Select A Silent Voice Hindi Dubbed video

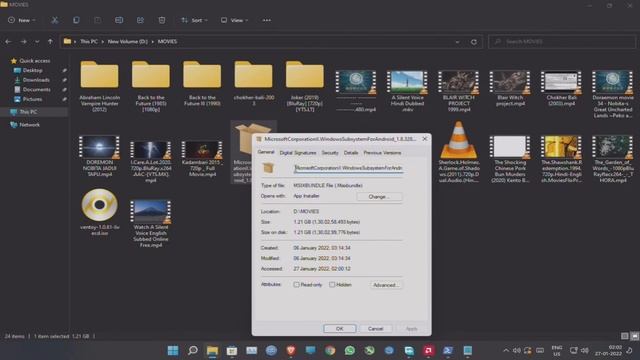pos(407,91)
